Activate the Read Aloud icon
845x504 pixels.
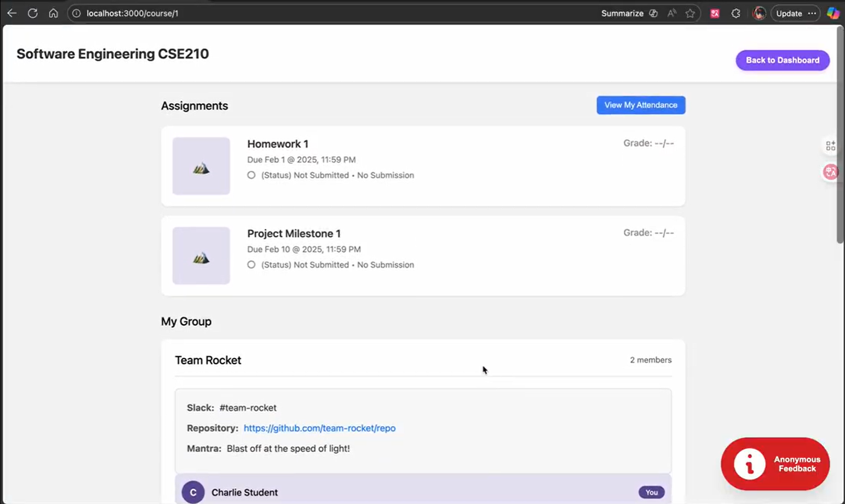tap(671, 13)
